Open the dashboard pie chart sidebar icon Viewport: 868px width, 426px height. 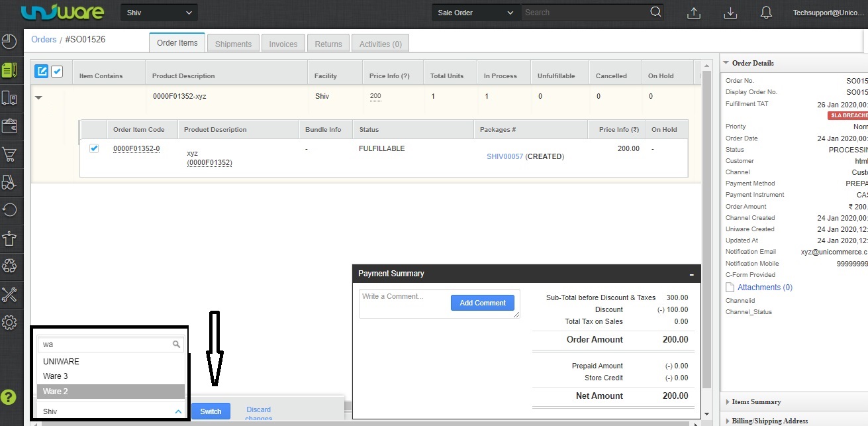9,42
